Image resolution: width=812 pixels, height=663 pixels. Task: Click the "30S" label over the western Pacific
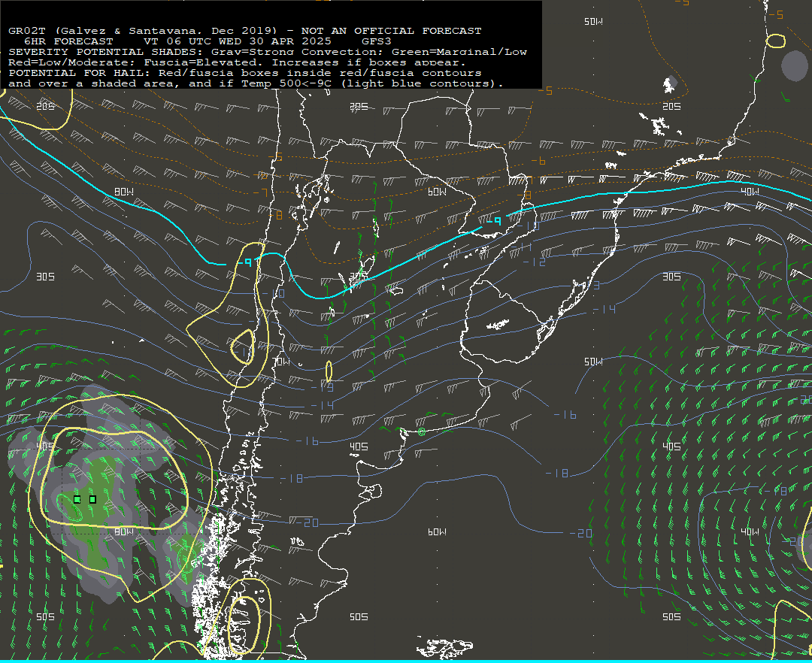pyautogui.click(x=46, y=277)
